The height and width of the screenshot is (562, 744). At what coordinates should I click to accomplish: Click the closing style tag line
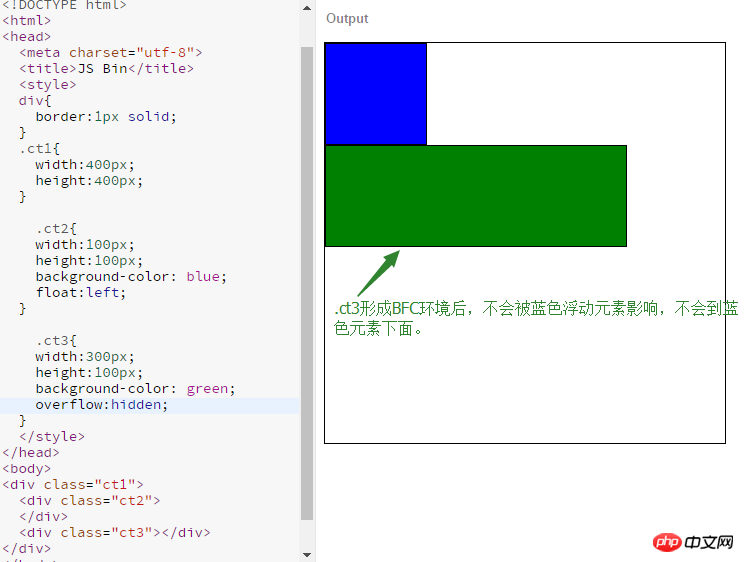click(x=52, y=437)
